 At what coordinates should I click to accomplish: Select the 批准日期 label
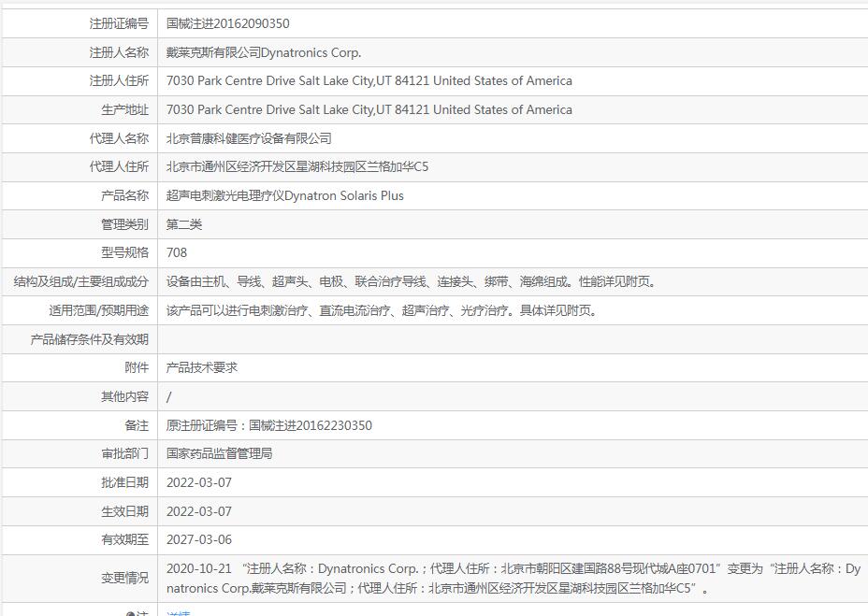point(124,482)
